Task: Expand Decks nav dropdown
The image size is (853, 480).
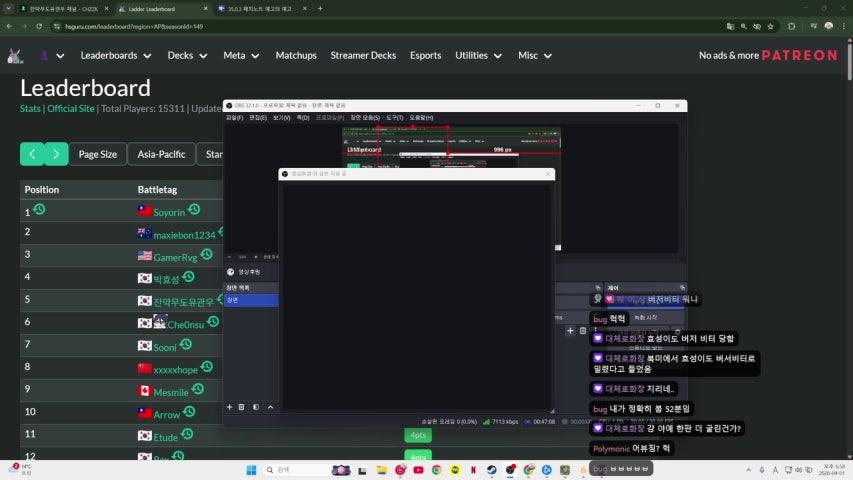Action: [x=187, y=56]
